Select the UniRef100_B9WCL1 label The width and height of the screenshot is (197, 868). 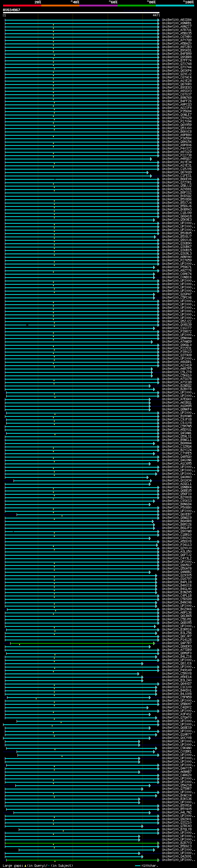point(177,440)
